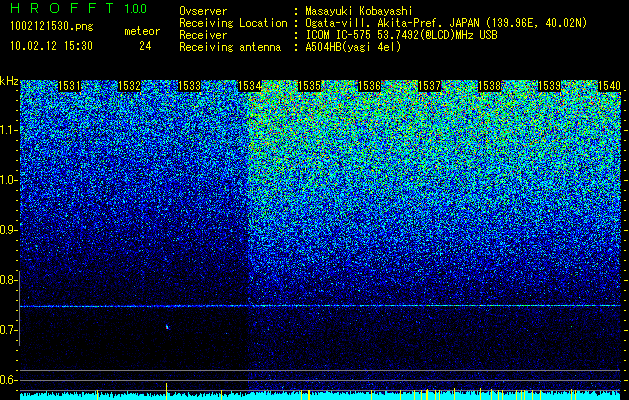
Task: Click the 0.8 frequency axis label
Action: [x=7, y=280]
